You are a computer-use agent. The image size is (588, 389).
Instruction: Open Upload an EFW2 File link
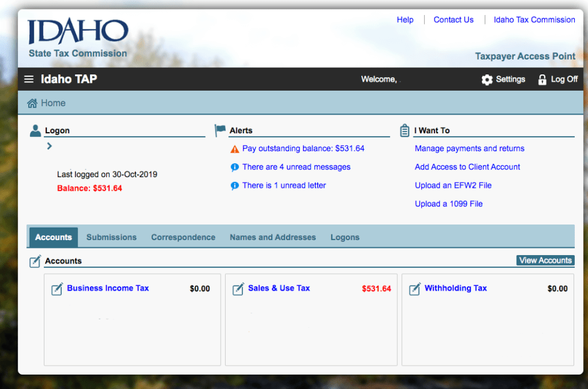tap(453, 185)
